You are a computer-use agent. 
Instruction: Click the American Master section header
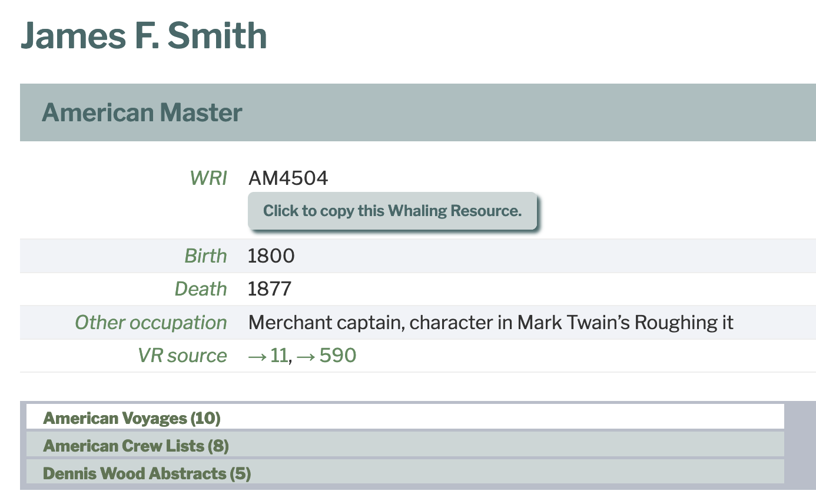142,112
